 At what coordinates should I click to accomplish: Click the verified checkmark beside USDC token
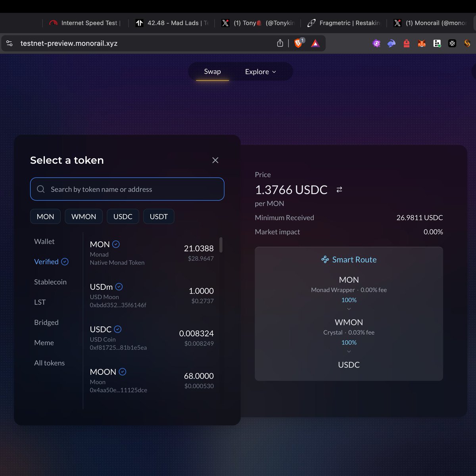[118, 329]
